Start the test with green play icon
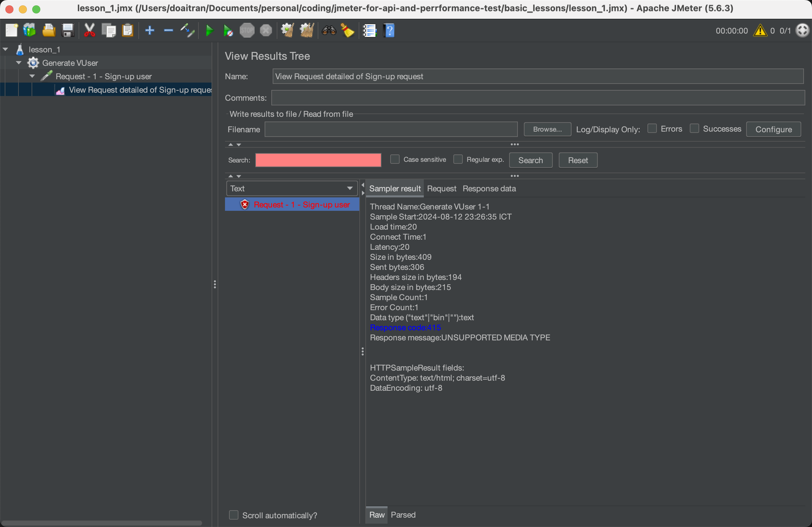Image resolution: width=812 pixels, height=527 pixels. click(210, 30)
